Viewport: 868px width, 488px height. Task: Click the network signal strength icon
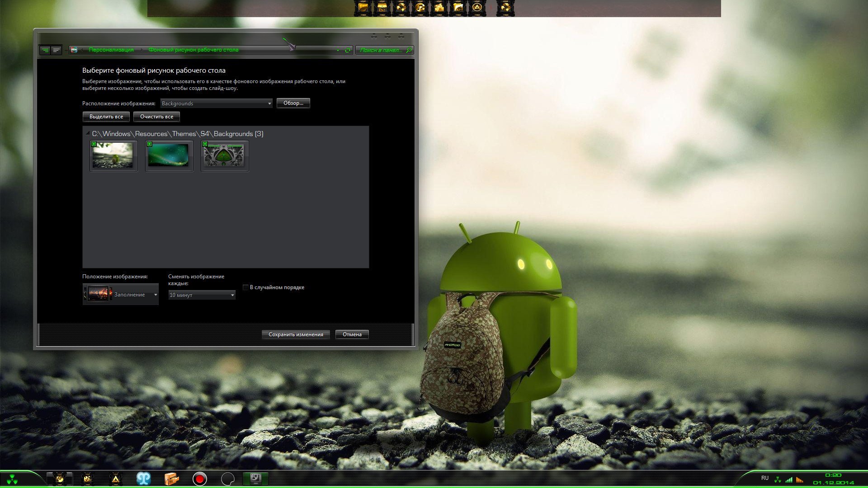tap(790, 479)
